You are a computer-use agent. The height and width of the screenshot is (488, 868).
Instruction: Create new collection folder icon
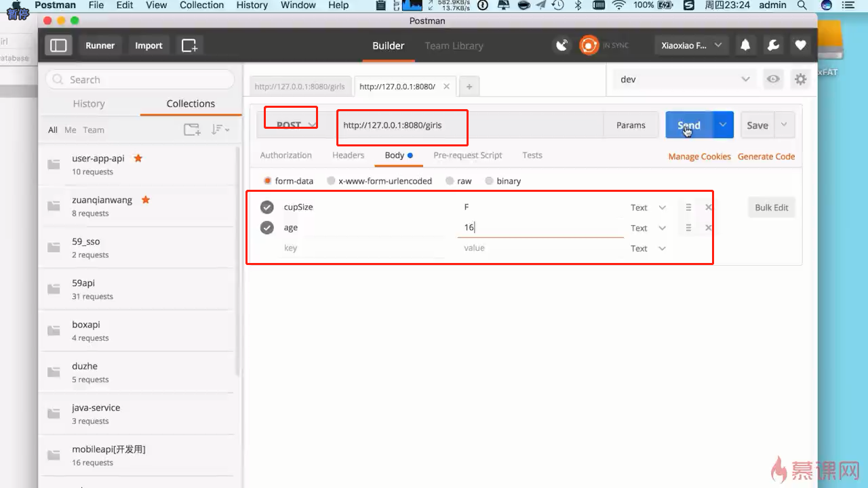(x=192, y=129)
